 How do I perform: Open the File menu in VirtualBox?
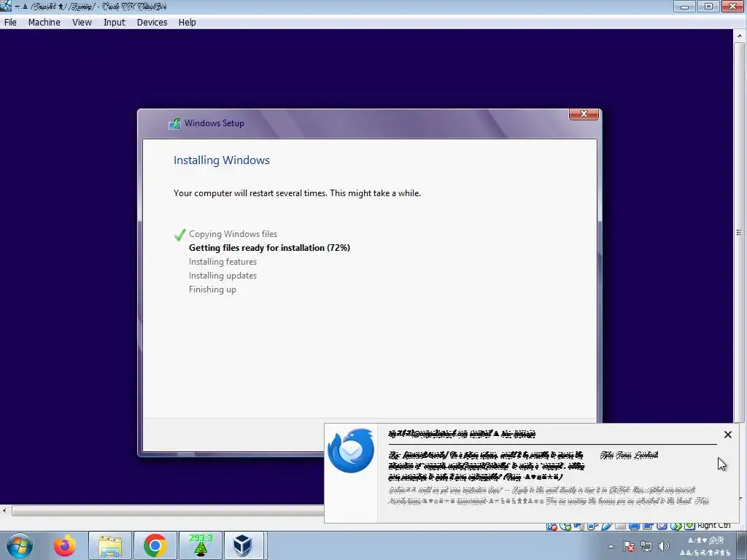coord(10,23)
